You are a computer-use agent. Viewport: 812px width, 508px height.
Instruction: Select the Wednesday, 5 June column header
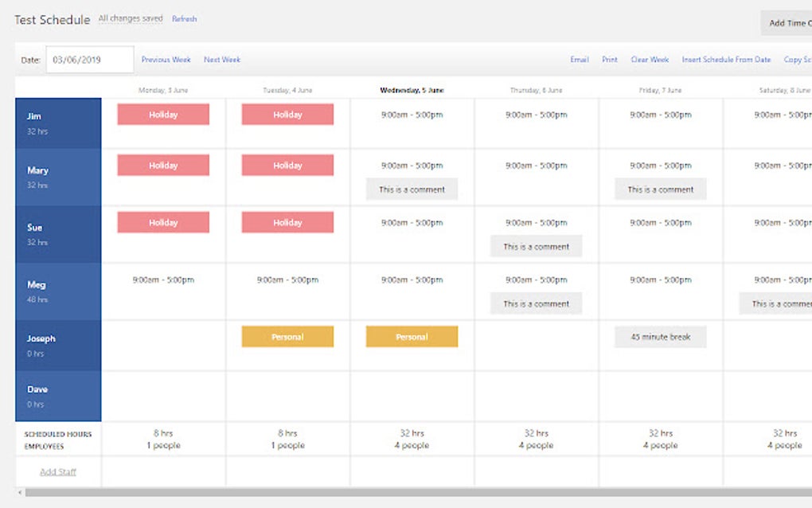click(411, 90)
